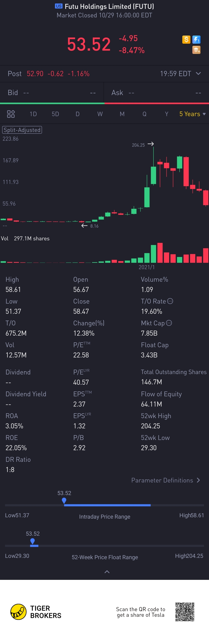
Task: Tap the Mkt Cap value 7.85B
Action: pyautogui.click(x=149, y=333)
